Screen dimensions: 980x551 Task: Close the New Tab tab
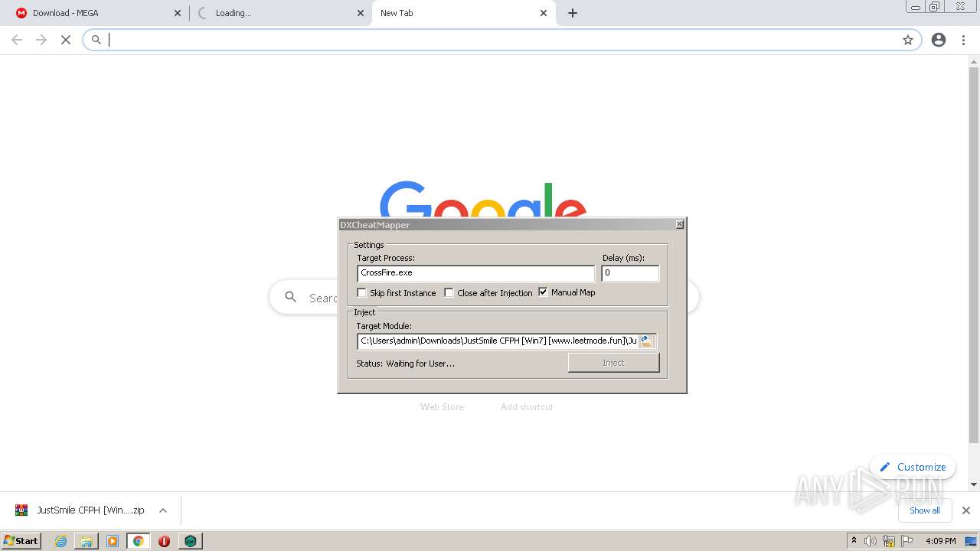coord(544,13)
